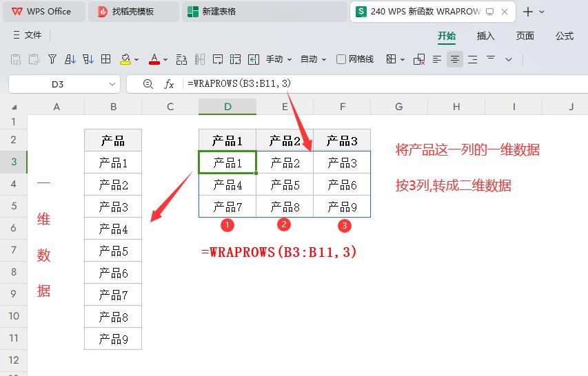The image size is (588, 376).
Task: Toggle the 网格线 gridlines checkbox
Action: point(341,60)
